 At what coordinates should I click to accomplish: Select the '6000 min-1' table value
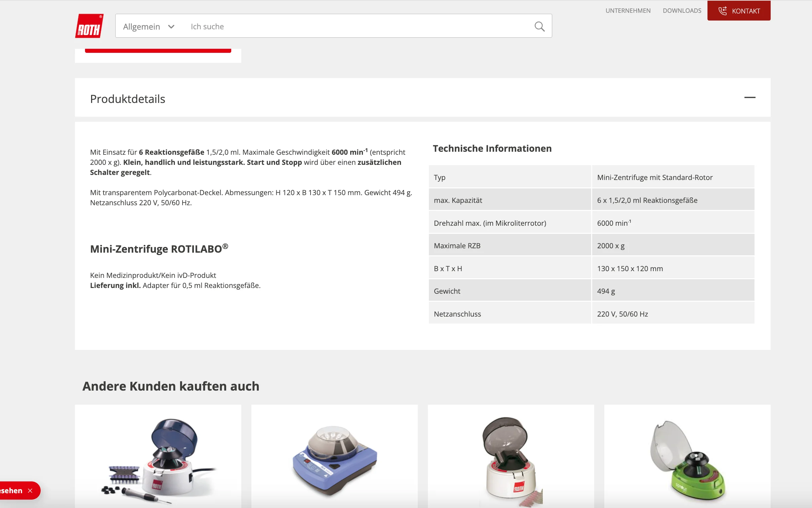tap(614, 223)
